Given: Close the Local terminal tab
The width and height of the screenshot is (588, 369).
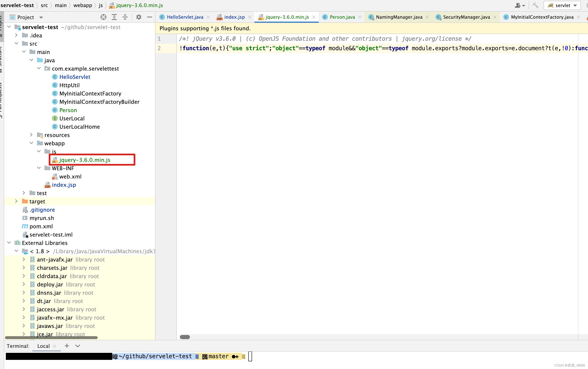Looking at the screenshot, I should [54, 346].
